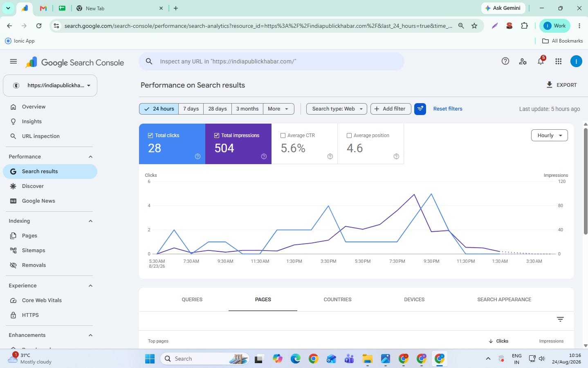
Task: Open the Gmail pinned tab
Action: [x=43, y=8]
